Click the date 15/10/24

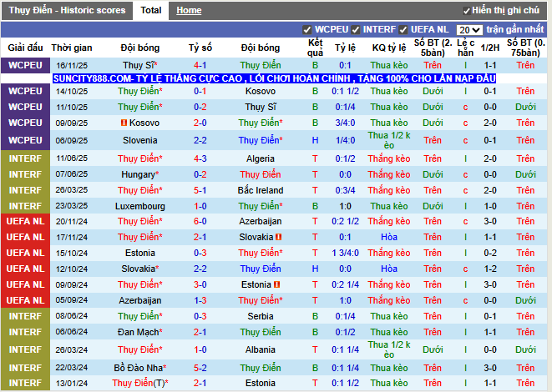[72, 253]
